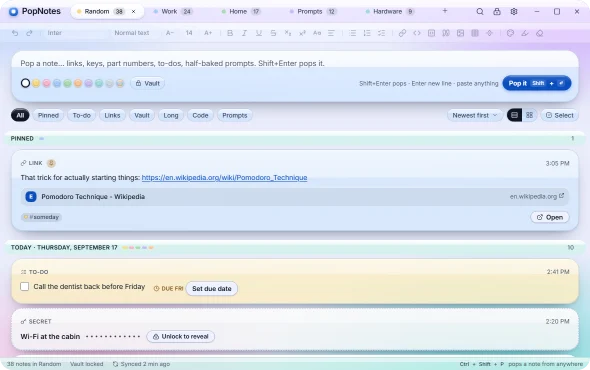Toggle italic formatting
590x370 pixels.
(244, 33)
